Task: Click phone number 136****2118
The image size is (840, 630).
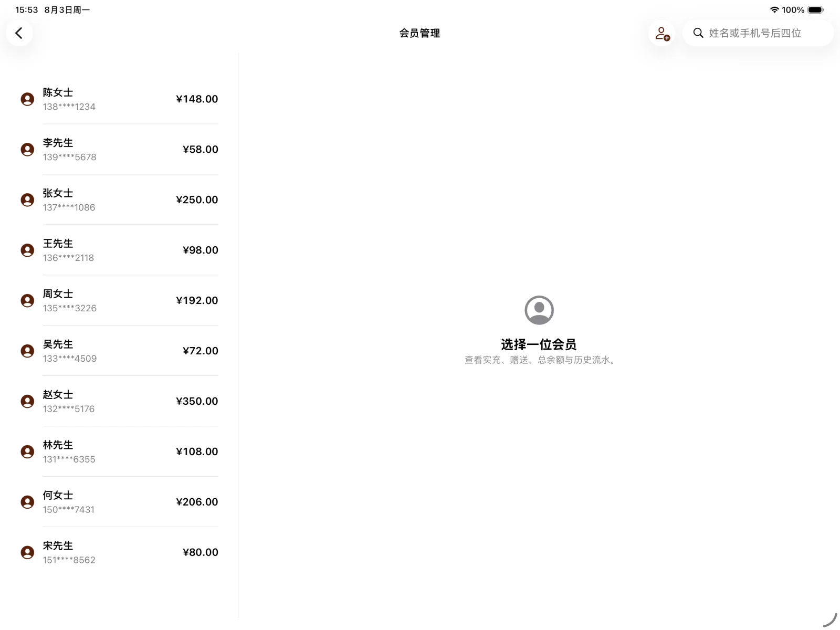Action: point(69,258)
